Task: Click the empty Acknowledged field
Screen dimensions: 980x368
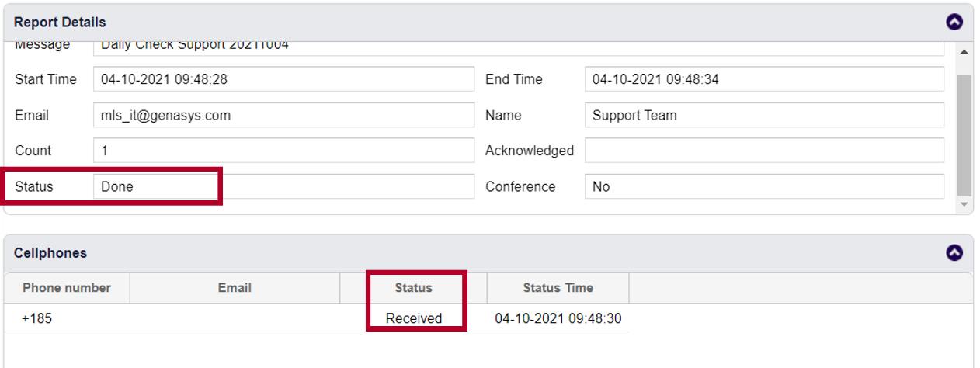Action: [764, 151]
